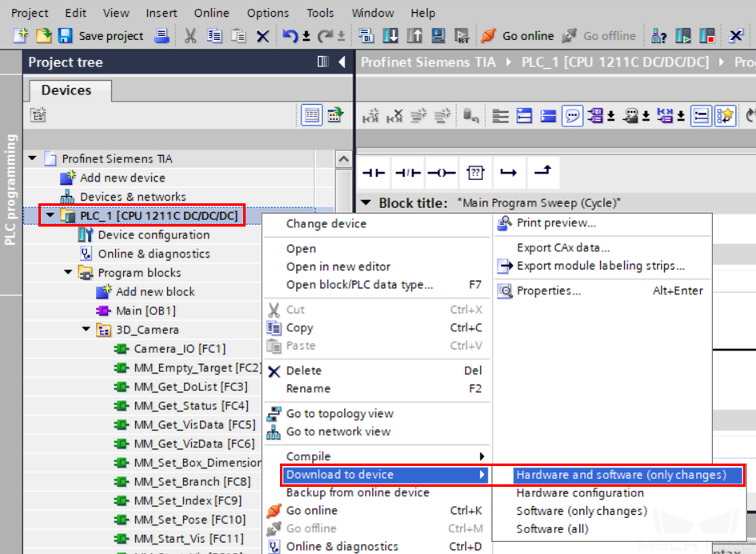Click the Start simulation monitor icon

pos(438,36)
